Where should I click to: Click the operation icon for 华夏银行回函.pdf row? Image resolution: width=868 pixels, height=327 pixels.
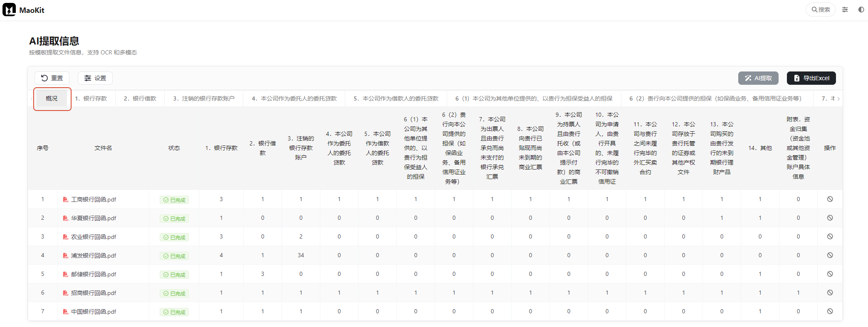coord(830,218)
